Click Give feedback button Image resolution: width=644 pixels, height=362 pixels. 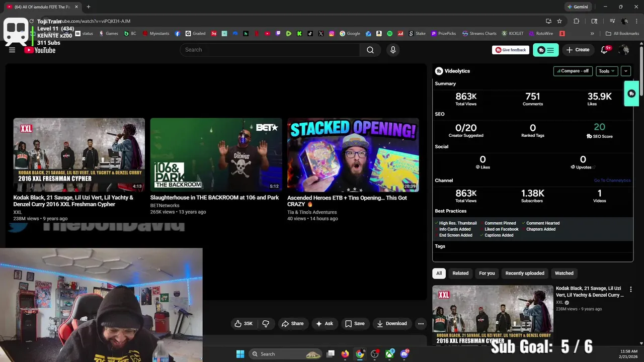(x=511, y=50)
